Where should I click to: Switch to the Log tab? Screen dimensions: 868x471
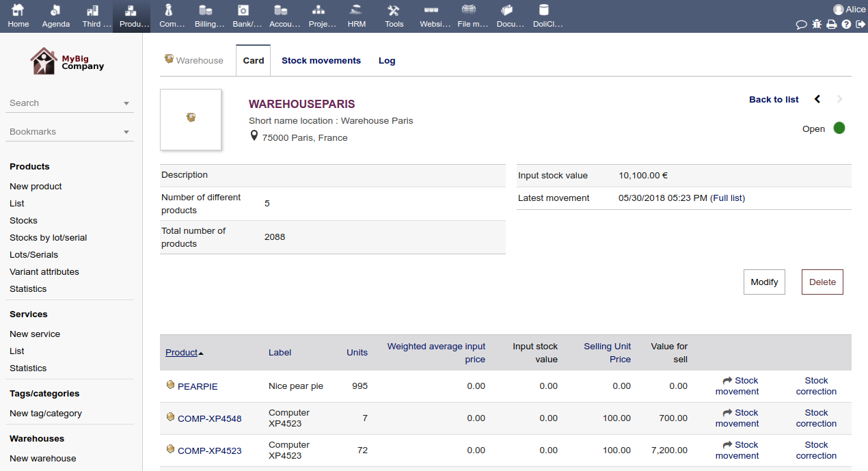pos(387,60)
